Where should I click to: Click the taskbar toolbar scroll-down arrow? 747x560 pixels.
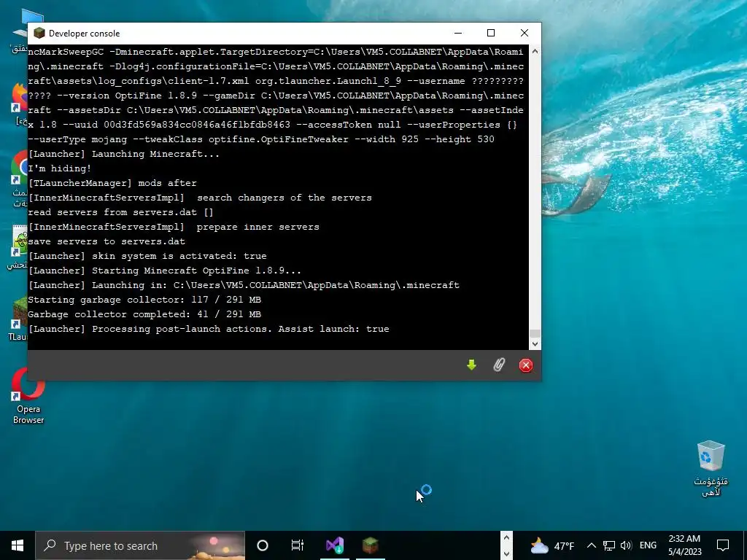pyautogui.click(x=506, y=554)
